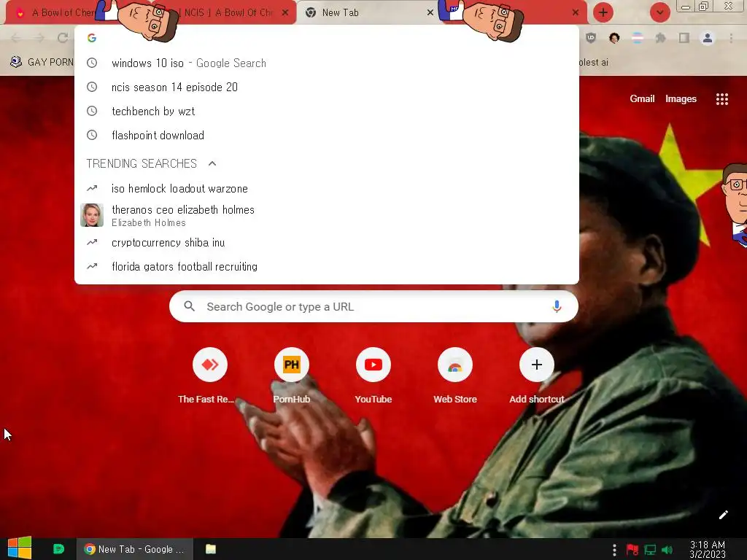Close the 'New Tab' tab
This screenshot has width=747, height=560.
pos(430,13)
